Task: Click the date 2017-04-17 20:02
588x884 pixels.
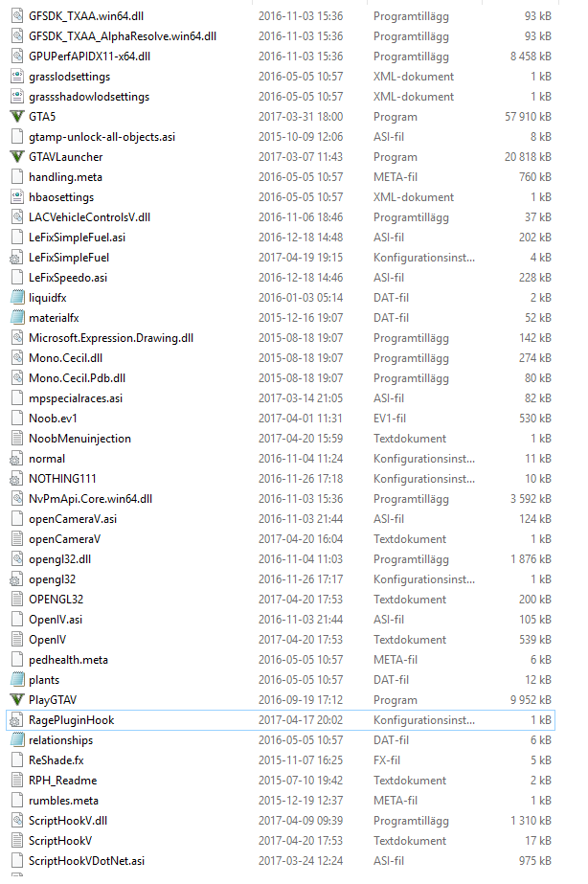Action: pyautogui.click(x=301, y=720)
